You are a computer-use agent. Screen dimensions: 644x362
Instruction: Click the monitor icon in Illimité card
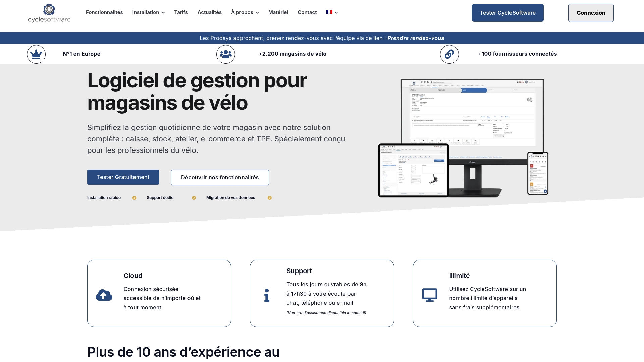point(430,295)
